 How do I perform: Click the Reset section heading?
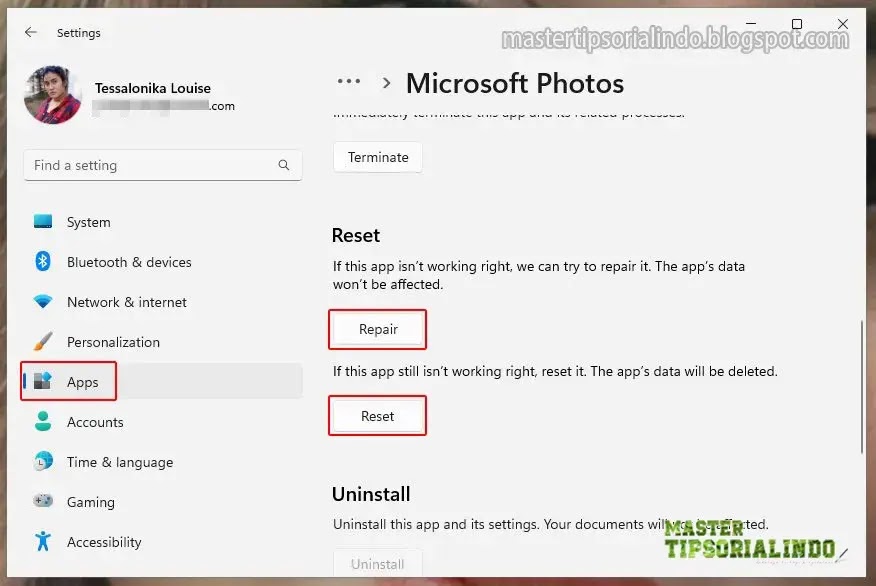click(356, 235)
